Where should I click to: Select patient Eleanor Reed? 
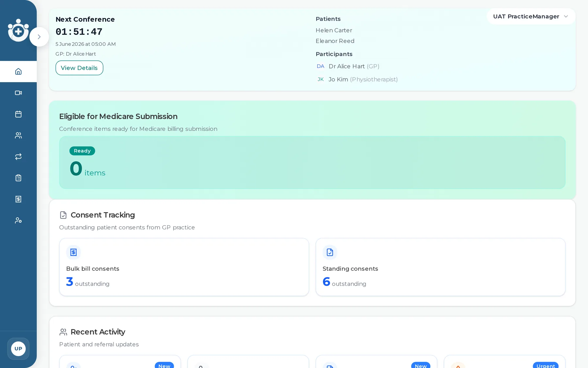tap(335, 41)
